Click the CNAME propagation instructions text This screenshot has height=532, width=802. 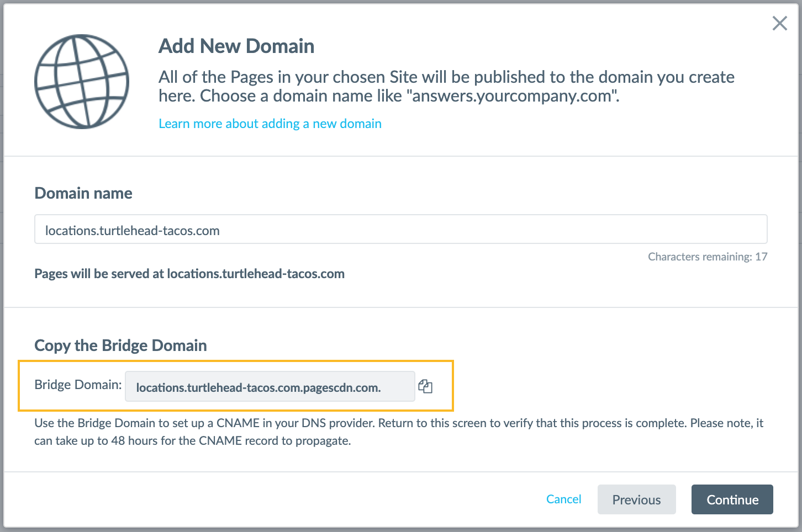pyautogui.click(x=399, y=432)
